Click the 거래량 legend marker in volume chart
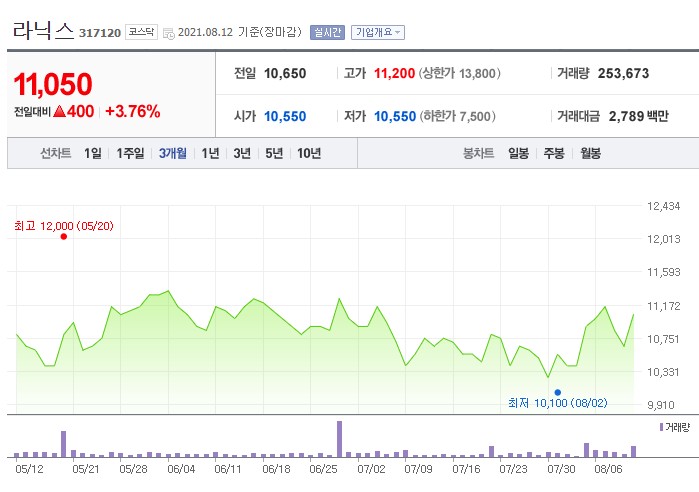Screen dimensions: 699x492 pyautogui.click(x=662, y=427)
